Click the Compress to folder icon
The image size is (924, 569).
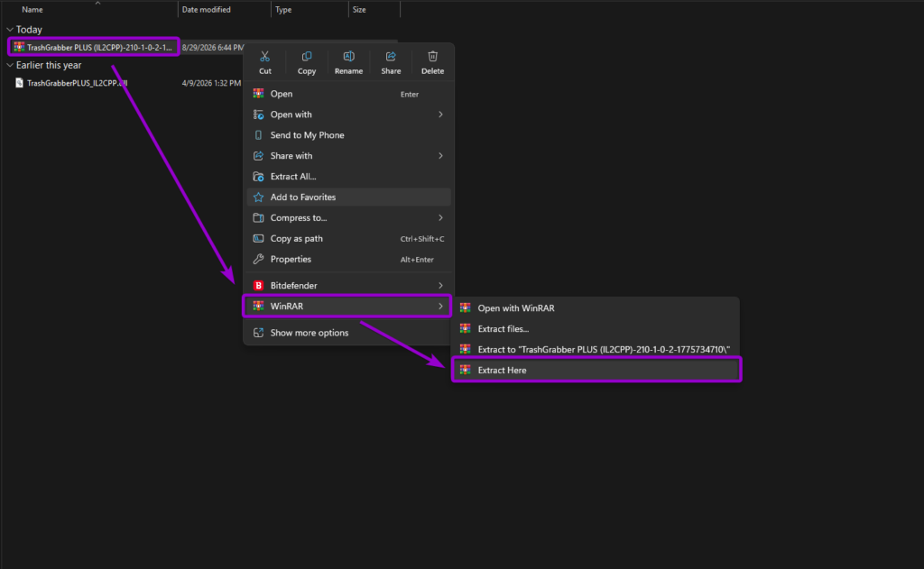pyautogui.click(x=258, y=217)
